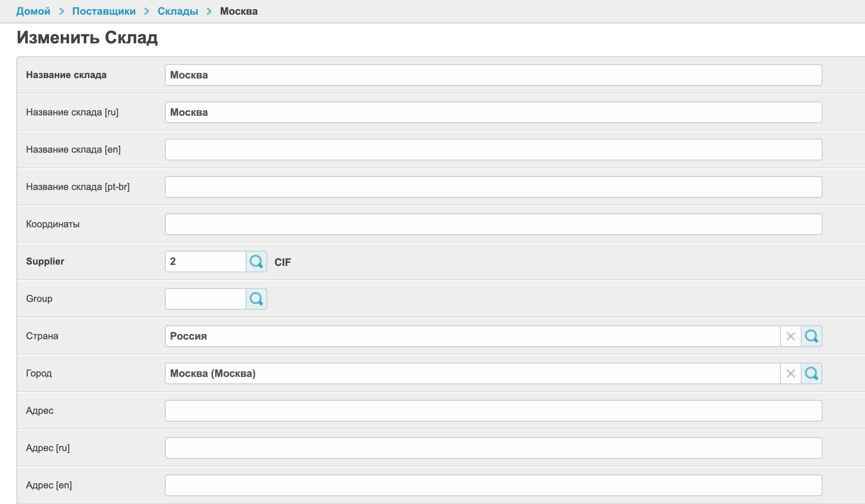
Task: Open the Страна autocomplete box
Action: (x=472, y=336)
